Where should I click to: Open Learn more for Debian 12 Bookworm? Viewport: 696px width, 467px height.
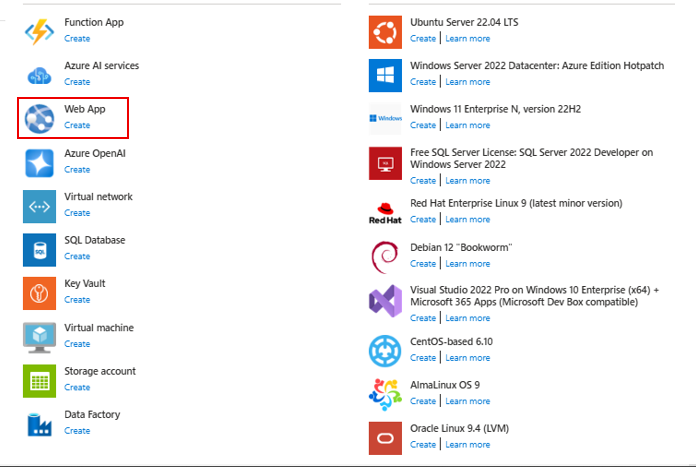[x=468, y=264]
